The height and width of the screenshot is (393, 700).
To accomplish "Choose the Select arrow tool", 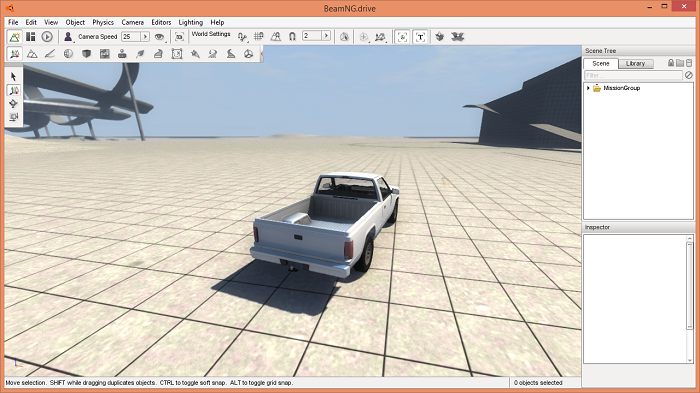I will (x=13, y=77).
